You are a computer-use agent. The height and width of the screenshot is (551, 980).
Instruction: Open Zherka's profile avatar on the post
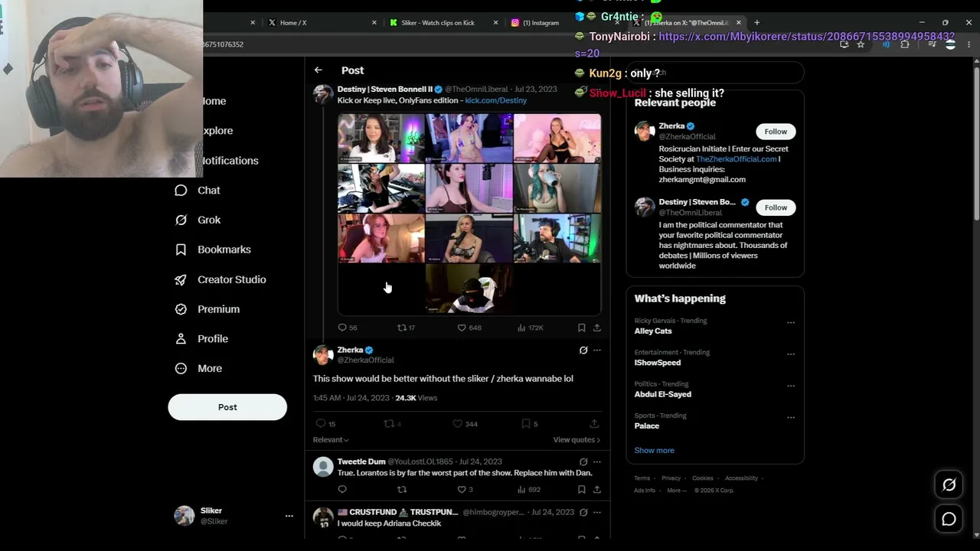(x=323, y=355)
